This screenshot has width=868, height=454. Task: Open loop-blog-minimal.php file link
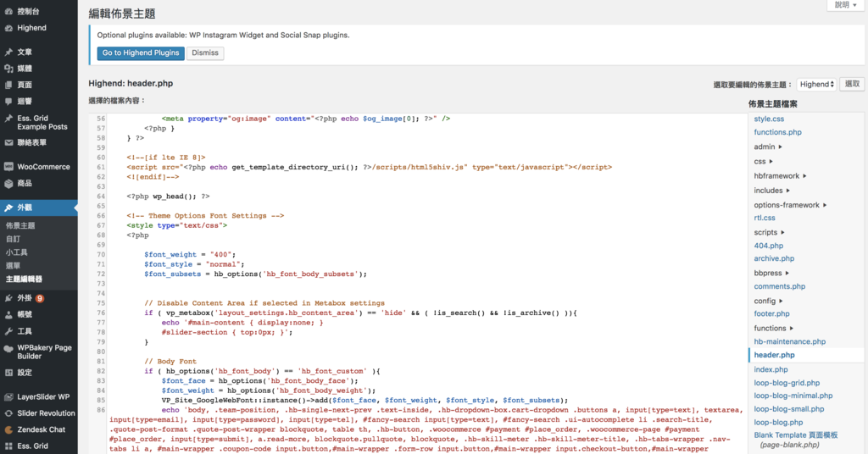coord(793,396)
